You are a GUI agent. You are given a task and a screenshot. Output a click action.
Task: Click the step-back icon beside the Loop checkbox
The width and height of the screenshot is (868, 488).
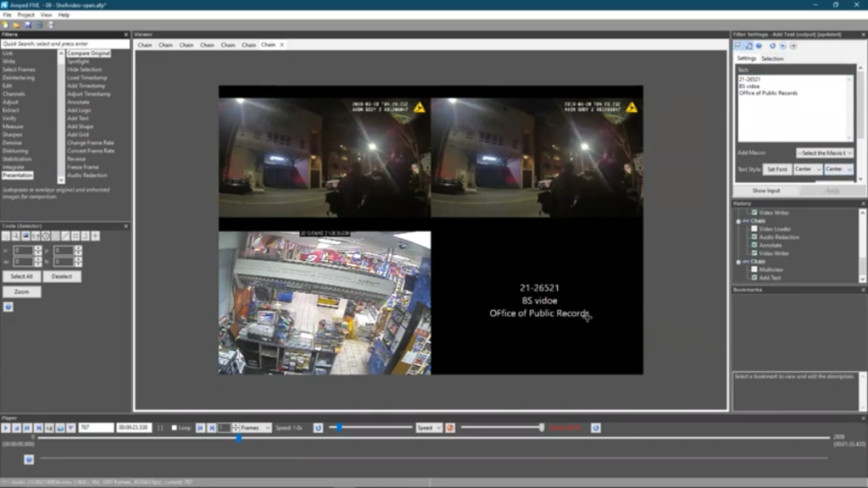click(x=200, y=428)
